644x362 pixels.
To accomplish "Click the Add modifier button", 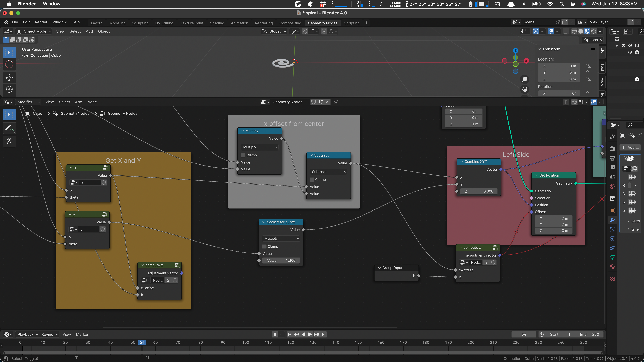I will [630, 147].
